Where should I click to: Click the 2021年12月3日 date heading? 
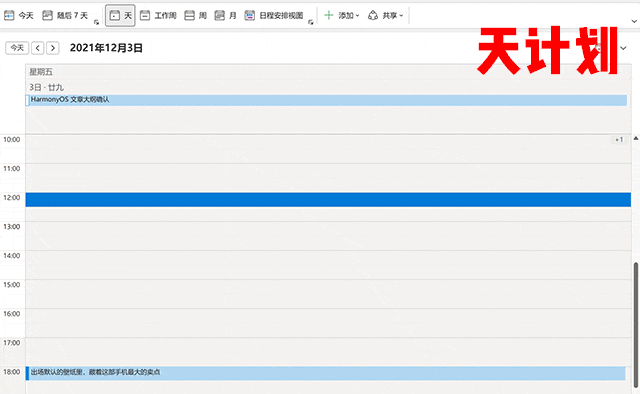(x=106, y=48)
